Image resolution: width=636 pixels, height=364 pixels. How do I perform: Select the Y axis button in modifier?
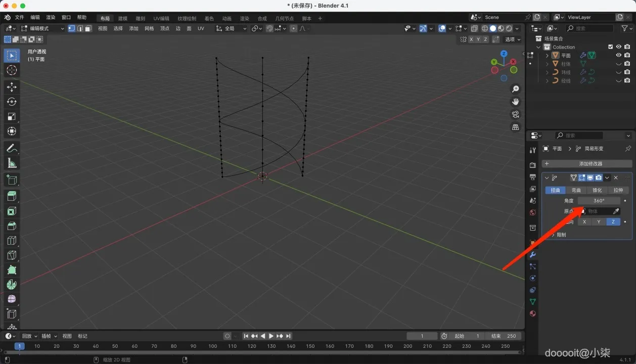click(599, 222)
